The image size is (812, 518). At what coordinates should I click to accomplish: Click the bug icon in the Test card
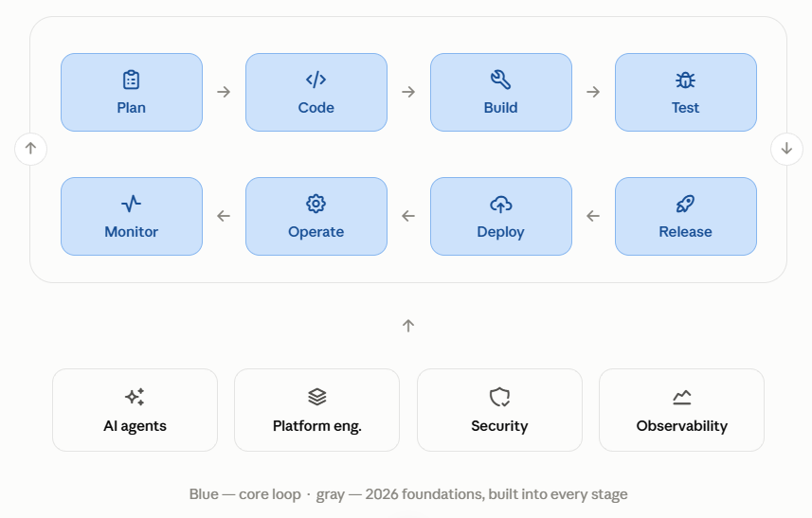(x=686, y=80)
